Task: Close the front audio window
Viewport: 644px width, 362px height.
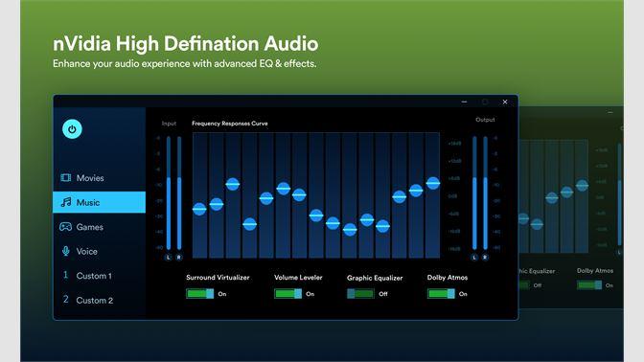Action: pyautogui.click(x=505, y=102)
